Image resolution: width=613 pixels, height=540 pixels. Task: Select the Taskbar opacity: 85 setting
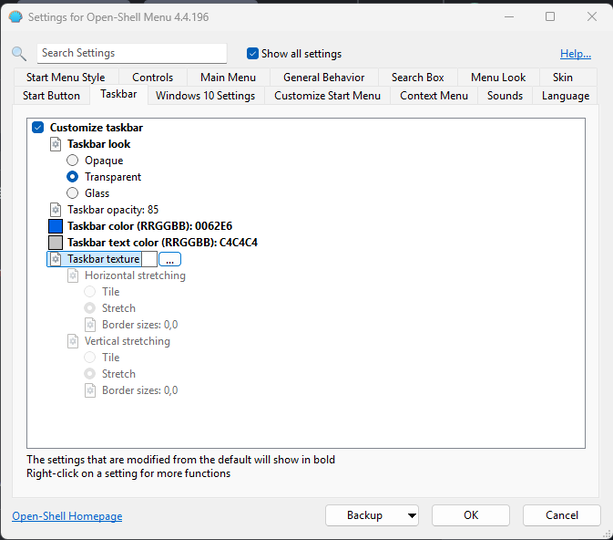(113, 210)
